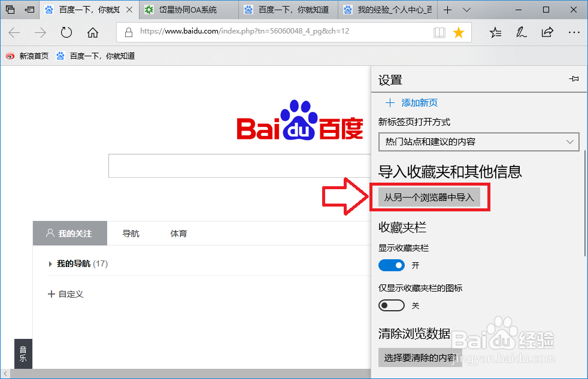Image resolution: width=588 pixels, height=379 pixels.
Task: Click the settings pane vertical scrollbar
Action: [585, 203]
